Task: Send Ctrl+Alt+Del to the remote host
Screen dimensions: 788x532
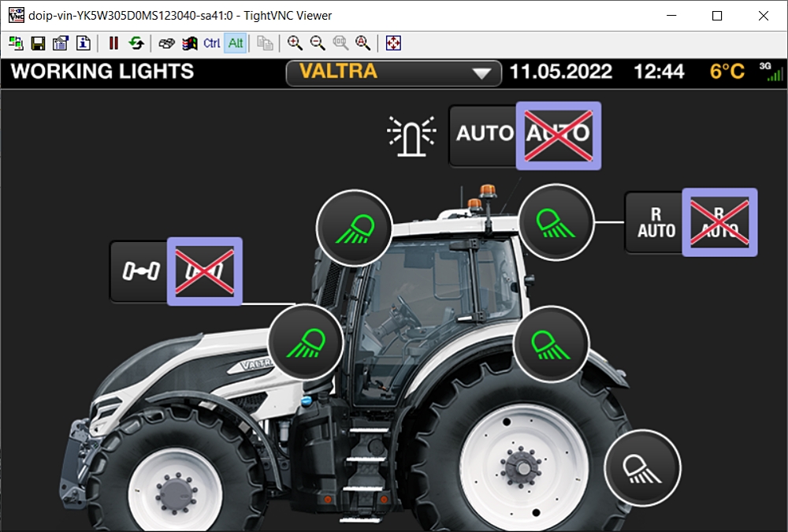Action: pyautogui.click(x=166, y=43)
